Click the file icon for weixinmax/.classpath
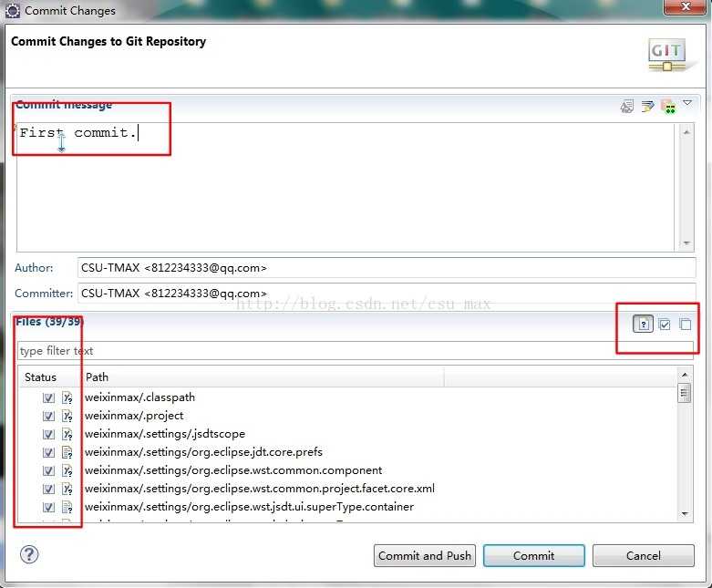The height and width of the screenshot is (588, 712). click(x=67, y=397)
